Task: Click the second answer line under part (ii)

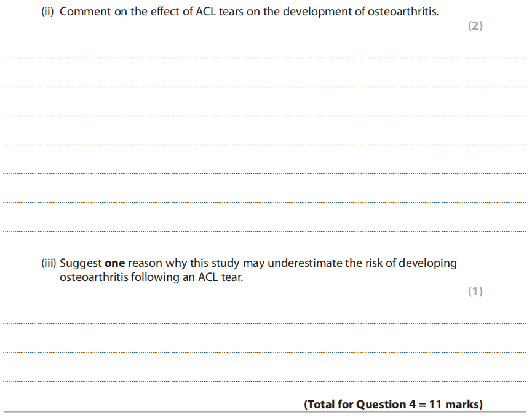Action: click(264, 87)
